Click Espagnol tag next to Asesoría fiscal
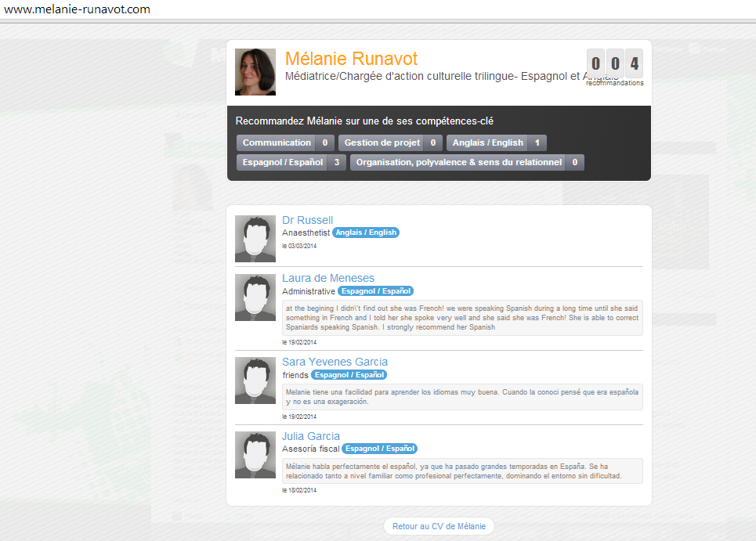Image resolution: width=756 pixels, height=541 pixels. point(379,449)
